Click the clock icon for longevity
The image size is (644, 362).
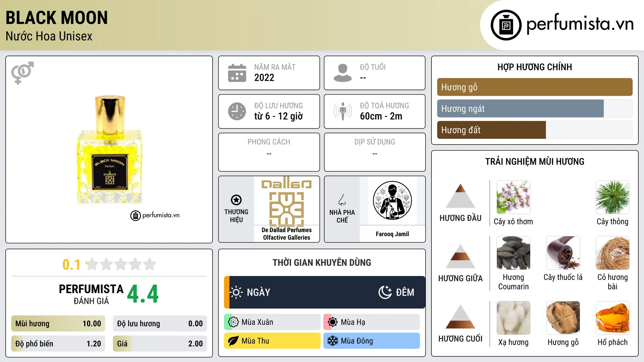237,111
